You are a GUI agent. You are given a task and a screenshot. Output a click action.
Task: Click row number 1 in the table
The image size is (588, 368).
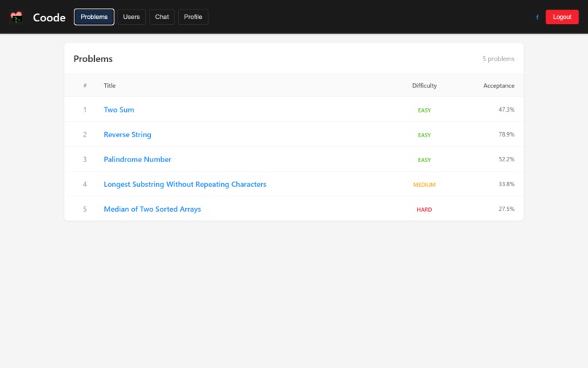point(85,110)
